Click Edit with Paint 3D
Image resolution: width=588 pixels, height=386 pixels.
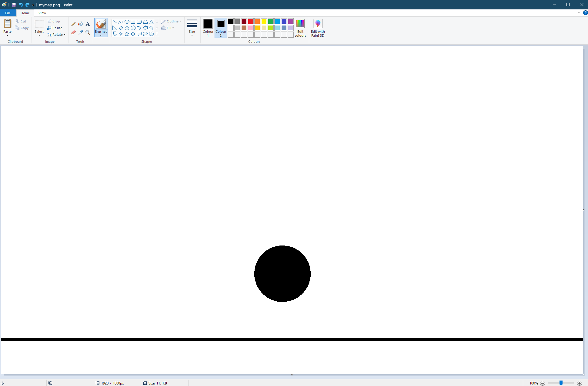pos(318,28)
